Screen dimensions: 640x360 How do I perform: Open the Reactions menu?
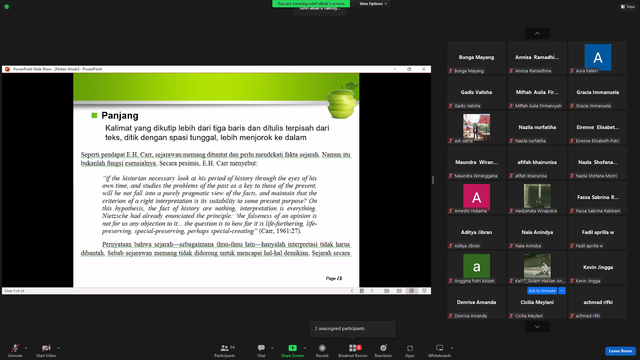[383, 350]
